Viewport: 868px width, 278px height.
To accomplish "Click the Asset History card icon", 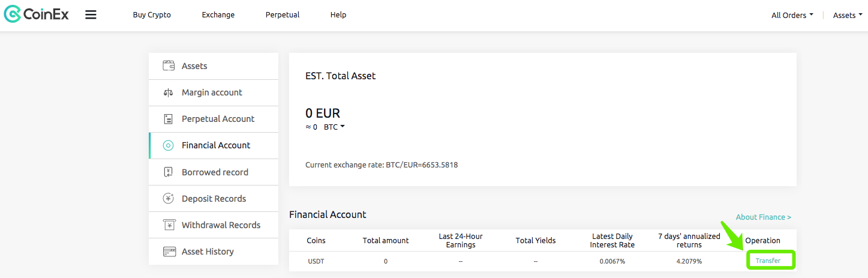I will tap(169, 252).
